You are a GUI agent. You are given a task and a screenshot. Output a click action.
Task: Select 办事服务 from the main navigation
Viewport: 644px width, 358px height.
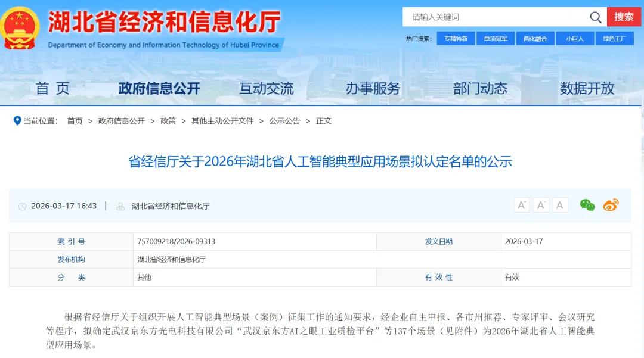pyautogui.click(x=373, y=89)
